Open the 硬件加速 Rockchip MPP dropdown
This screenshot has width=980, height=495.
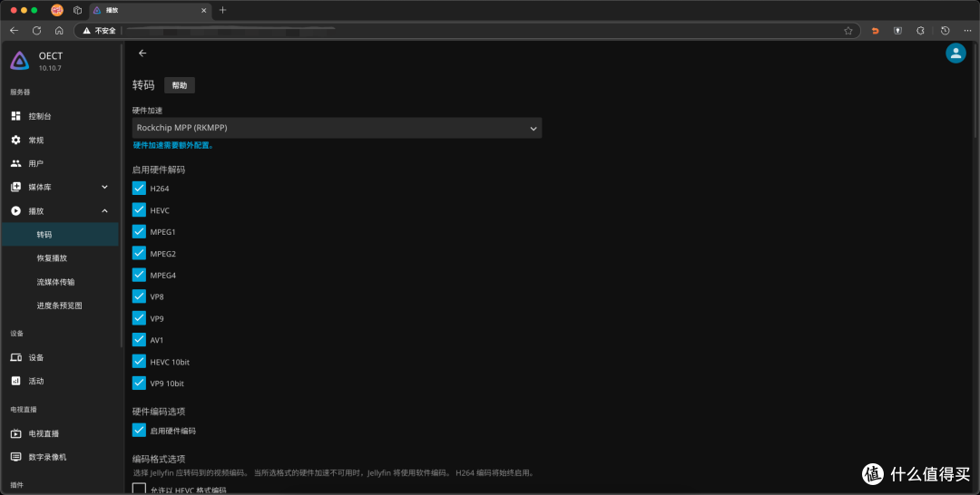(337, 128)
